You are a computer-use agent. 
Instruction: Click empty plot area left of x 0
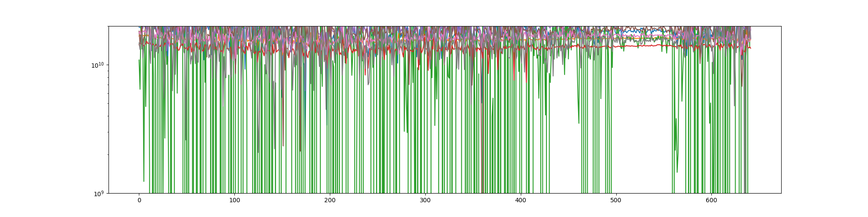click(x=124, y=130)
